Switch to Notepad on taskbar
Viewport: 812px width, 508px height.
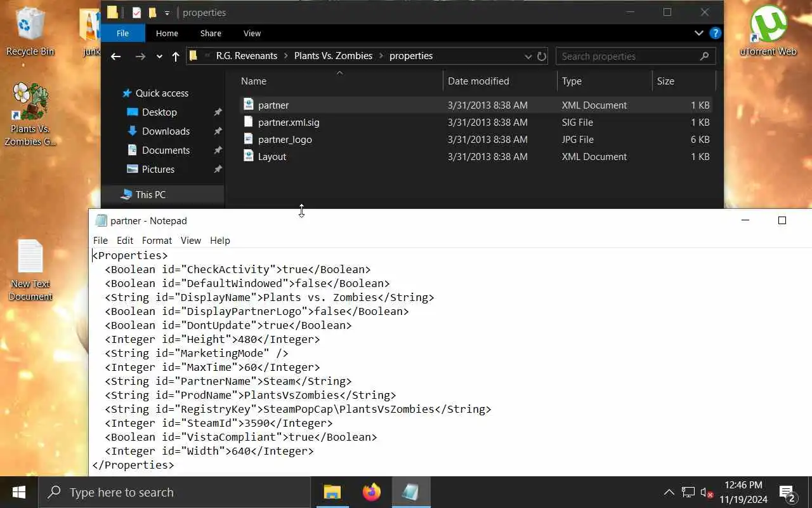coord(411,492)
